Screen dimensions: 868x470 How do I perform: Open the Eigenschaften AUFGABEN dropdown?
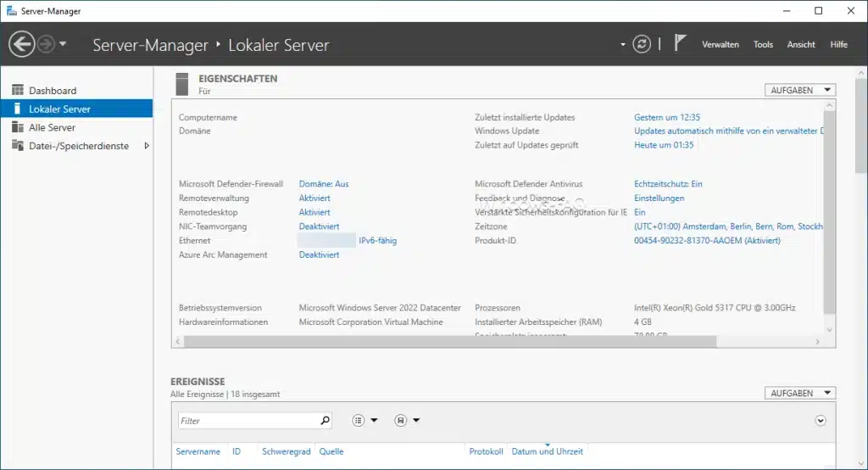pyautogui.click(x=800, y=90)
